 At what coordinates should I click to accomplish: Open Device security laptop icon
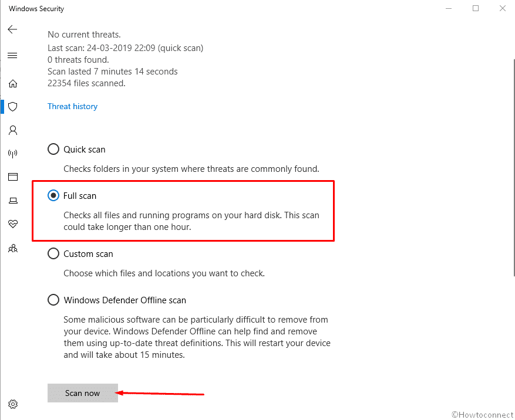point(13,201)
